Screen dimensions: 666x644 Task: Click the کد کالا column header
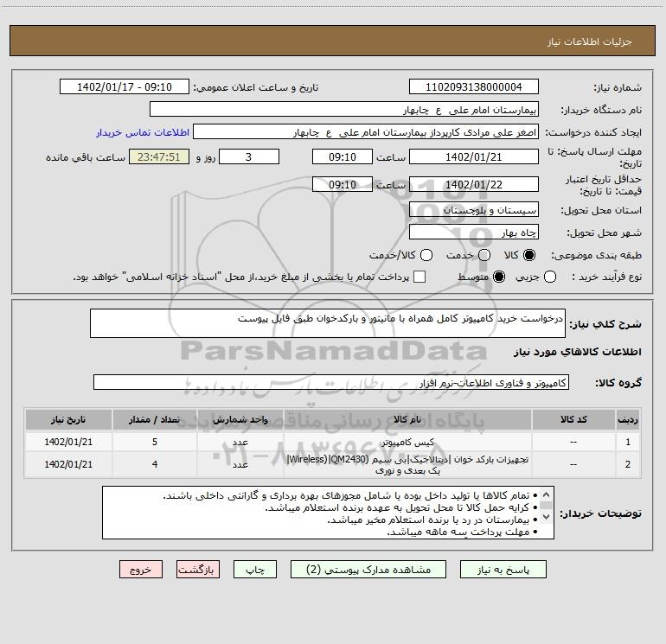click(x=573, y=420)
